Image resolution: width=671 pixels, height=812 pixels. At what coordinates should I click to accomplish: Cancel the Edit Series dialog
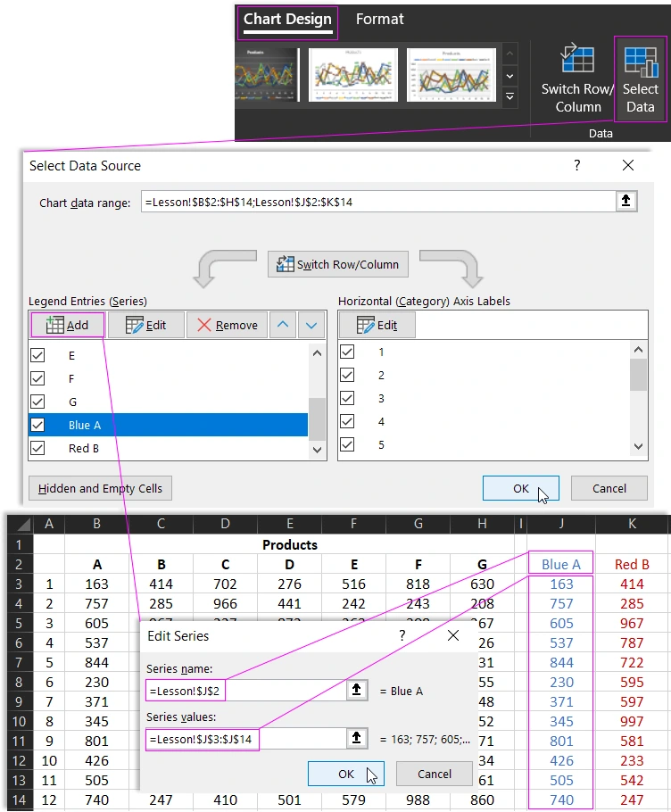[435, 774]
